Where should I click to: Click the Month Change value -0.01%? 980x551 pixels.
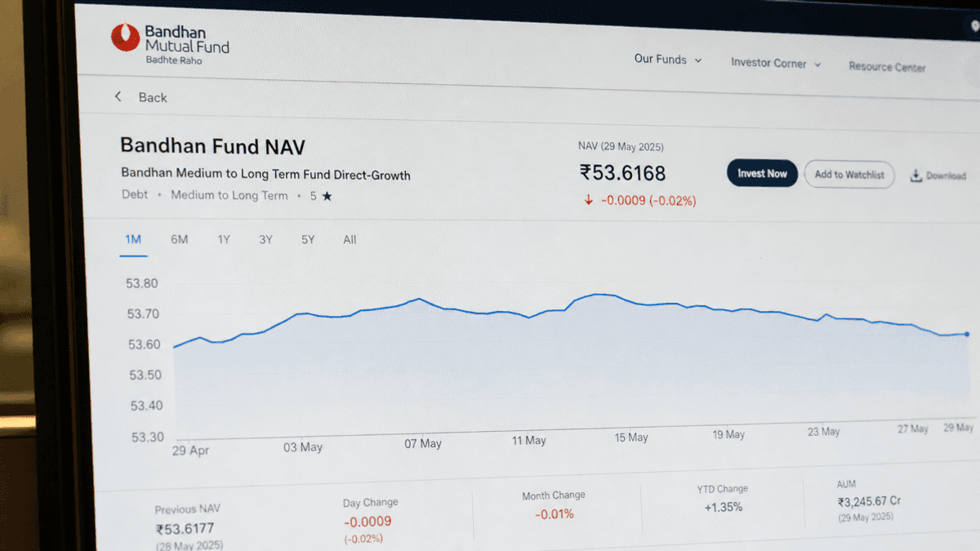click(555, 514)
